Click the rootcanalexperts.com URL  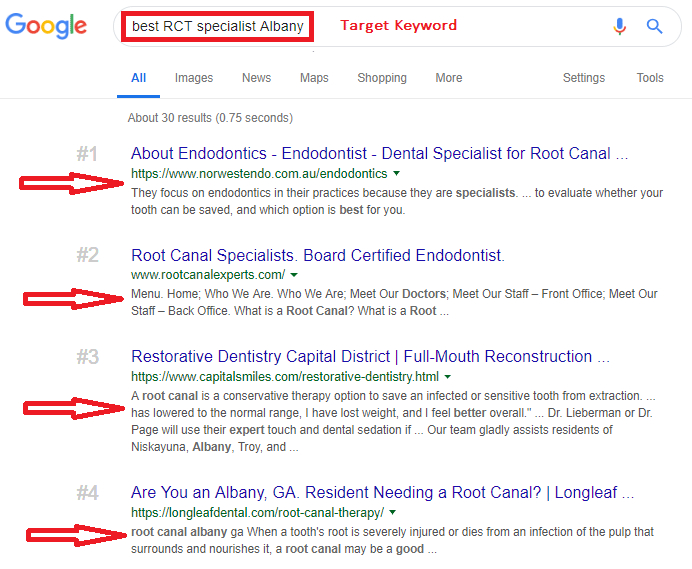tap(208, 275)
